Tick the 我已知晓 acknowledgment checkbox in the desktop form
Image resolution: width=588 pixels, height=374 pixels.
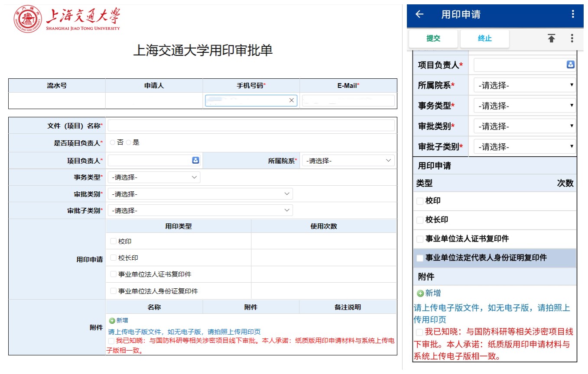(111, 341)
